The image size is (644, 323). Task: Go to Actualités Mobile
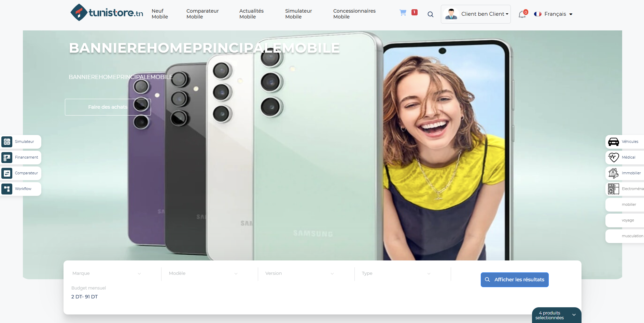tap(251, 14)
